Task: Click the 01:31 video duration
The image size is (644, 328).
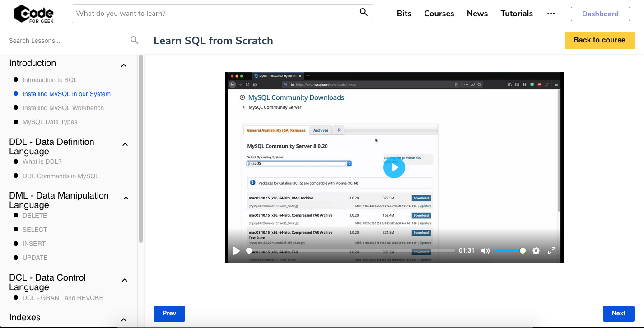Action: (467, 250)
